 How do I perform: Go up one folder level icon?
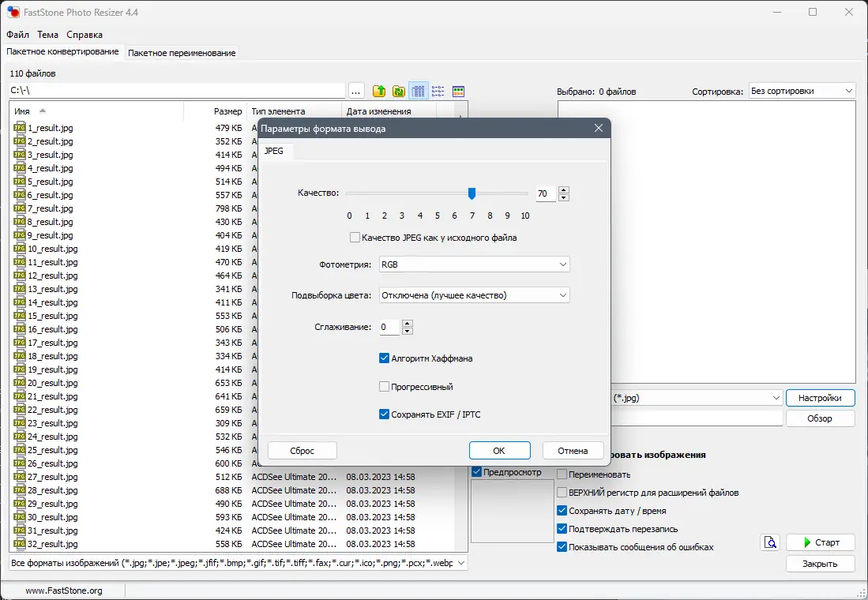379,92
